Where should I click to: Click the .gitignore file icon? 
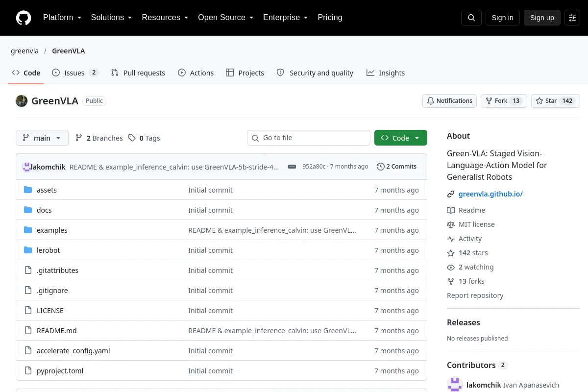pyautogui.click(x=28, y=291)
